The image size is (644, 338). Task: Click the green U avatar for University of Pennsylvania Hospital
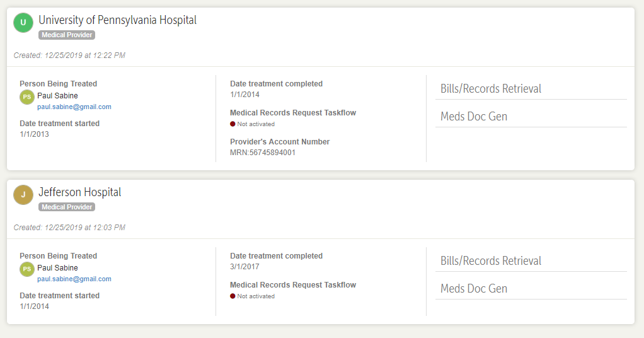coord(23,23)
